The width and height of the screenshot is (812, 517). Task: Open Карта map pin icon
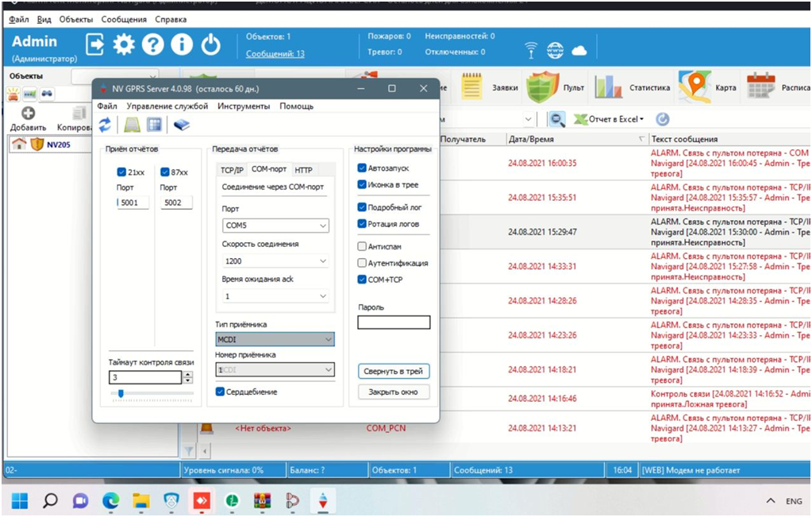tap(695, 87)
